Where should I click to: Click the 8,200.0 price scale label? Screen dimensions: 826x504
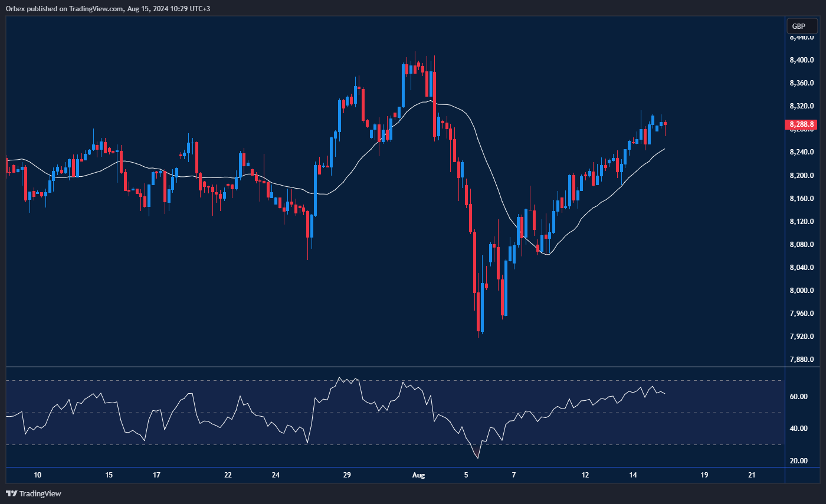(x=802, y=176)
